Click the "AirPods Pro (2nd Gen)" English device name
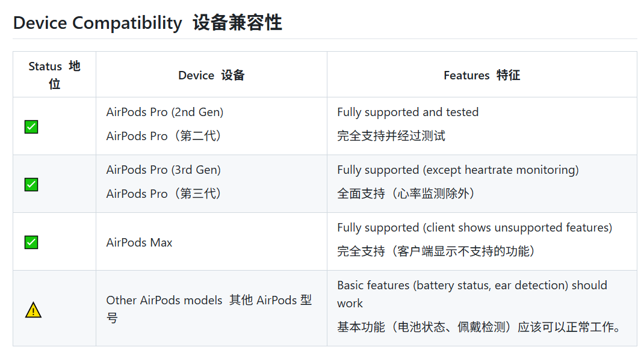644x353 pixels. point(164,112)
